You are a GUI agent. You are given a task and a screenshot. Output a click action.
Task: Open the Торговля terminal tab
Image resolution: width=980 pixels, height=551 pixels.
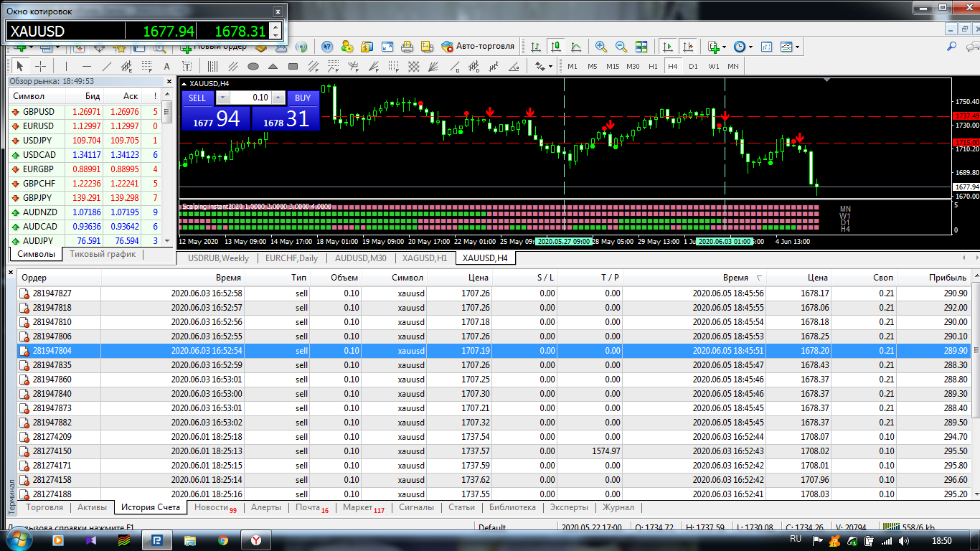[44, 507]
